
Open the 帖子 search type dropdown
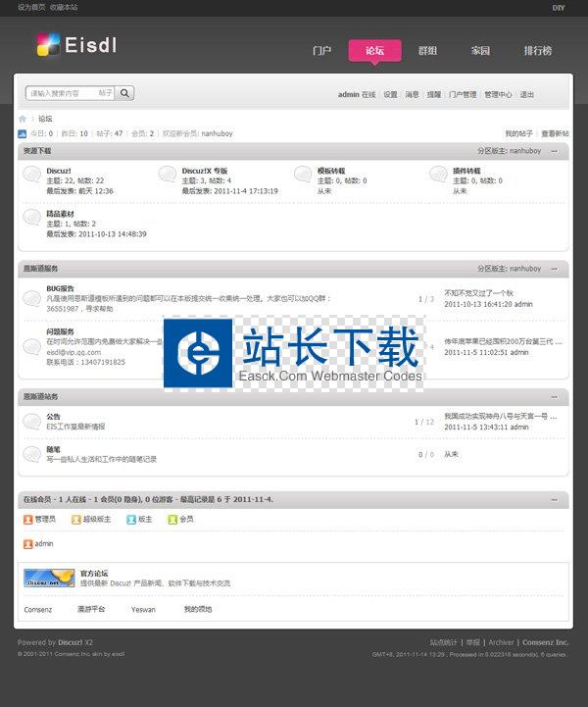[x=105, y=93]
